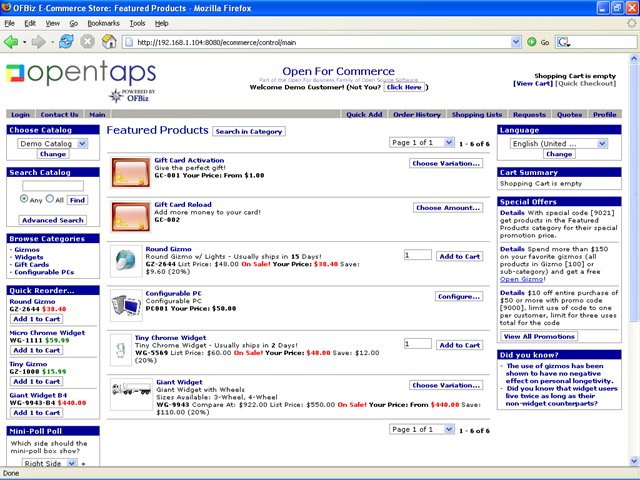Click the Stop loading icon
This screenshot has width=640, height=480.
coord(87,42)
